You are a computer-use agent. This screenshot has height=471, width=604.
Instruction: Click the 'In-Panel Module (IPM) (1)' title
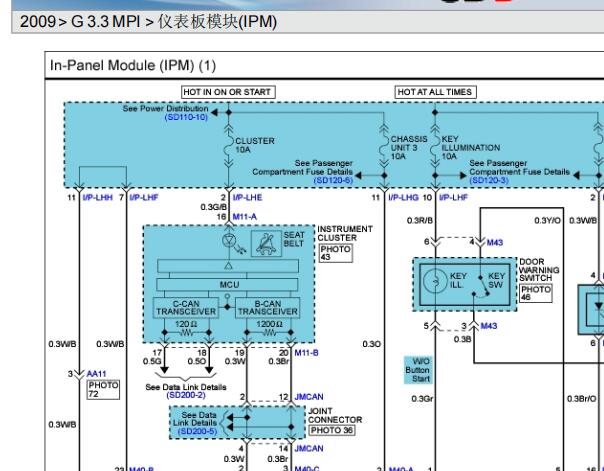click(x=133, y=65)
